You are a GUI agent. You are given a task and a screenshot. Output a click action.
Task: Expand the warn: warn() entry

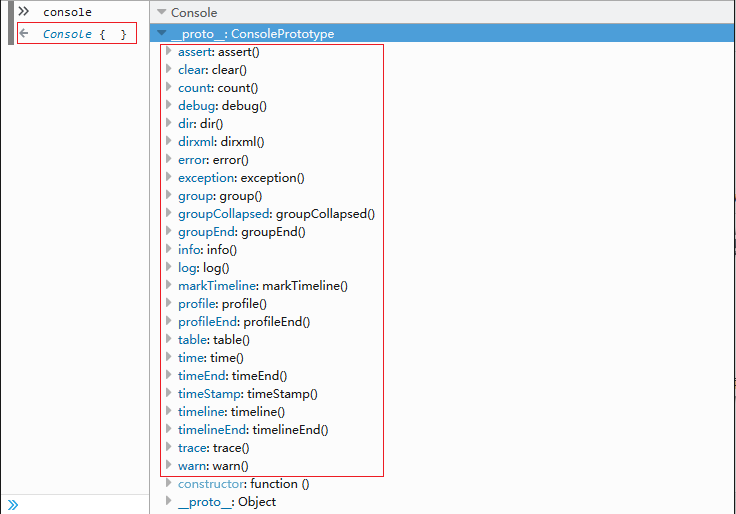[169, 465]
